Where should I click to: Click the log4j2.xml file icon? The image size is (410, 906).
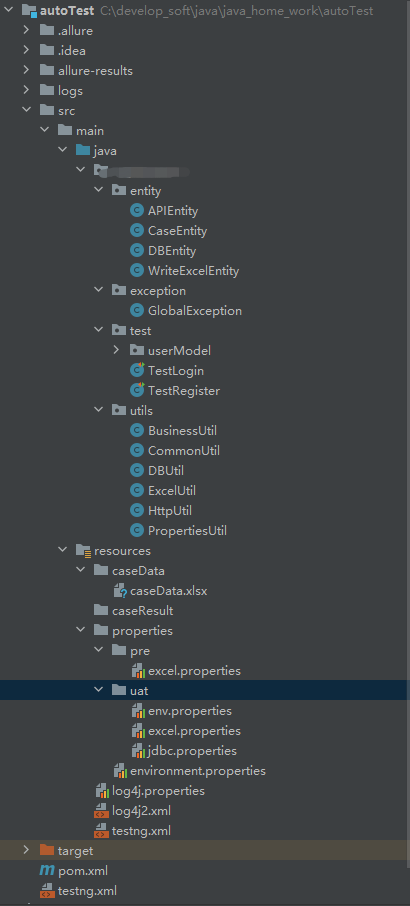click(x=101, y=811)
